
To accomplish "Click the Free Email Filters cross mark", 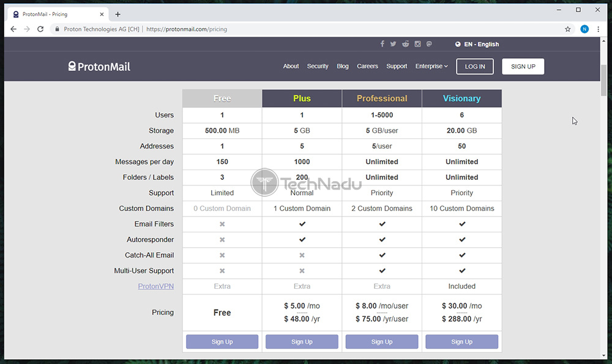I will [x=222, y=224].
